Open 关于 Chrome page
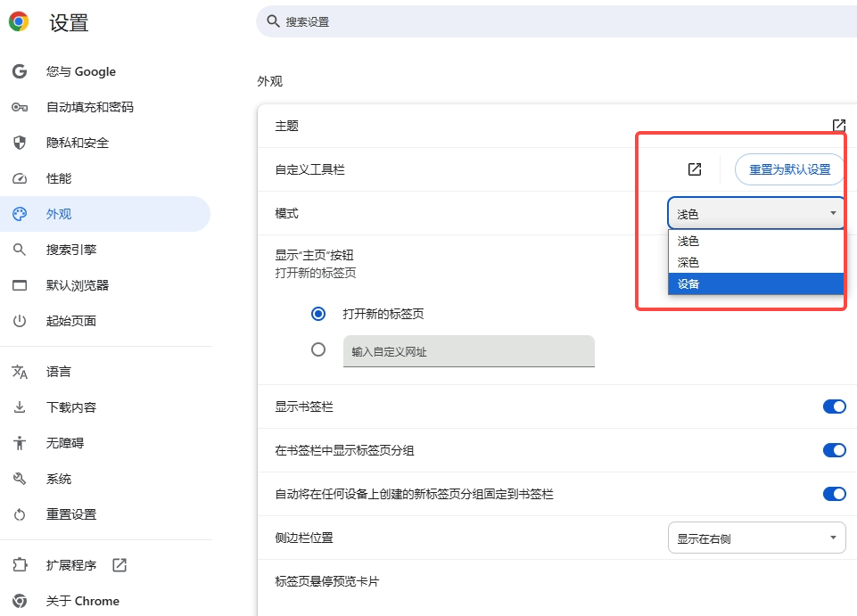857x616 pixels. click(x=82, y=601)
